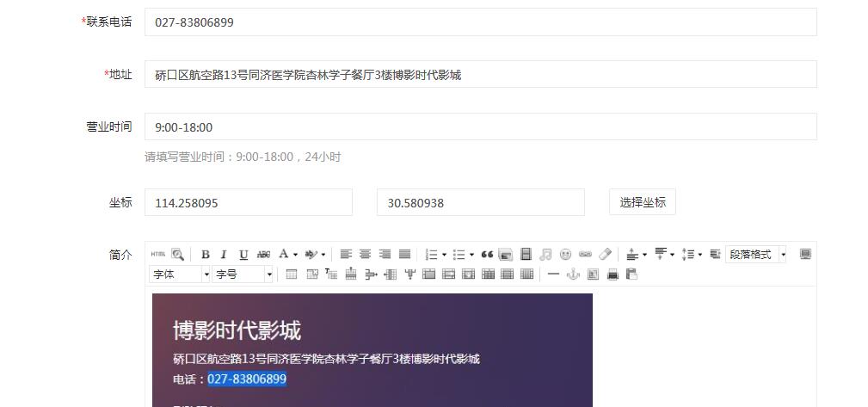Switch editor to HTML source mode
Image resolution: width=868 pixels, height=407 pixels.
(157, 255)
